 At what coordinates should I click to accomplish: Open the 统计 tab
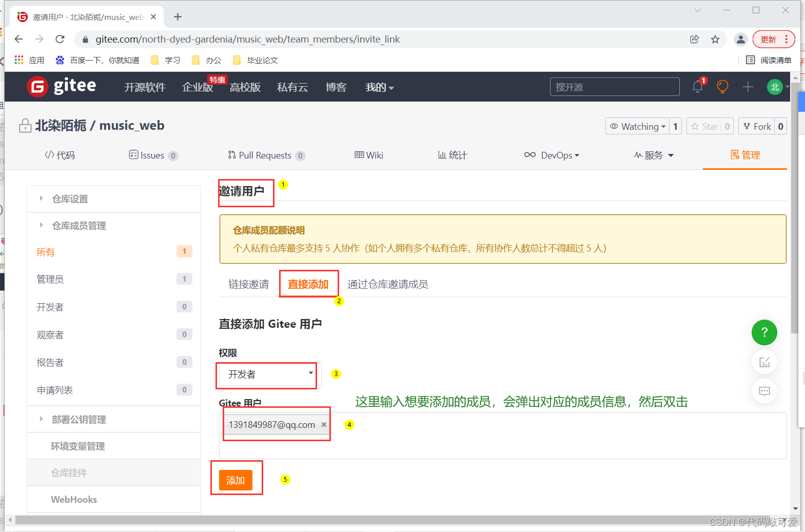click(x=452, y=155)
